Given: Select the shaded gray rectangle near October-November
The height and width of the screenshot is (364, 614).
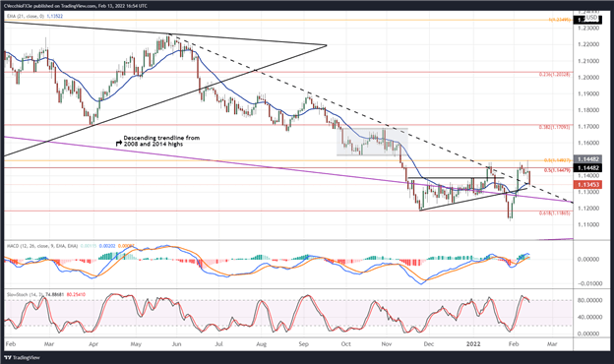Looking at the screenshot, I should click(372, 142).
